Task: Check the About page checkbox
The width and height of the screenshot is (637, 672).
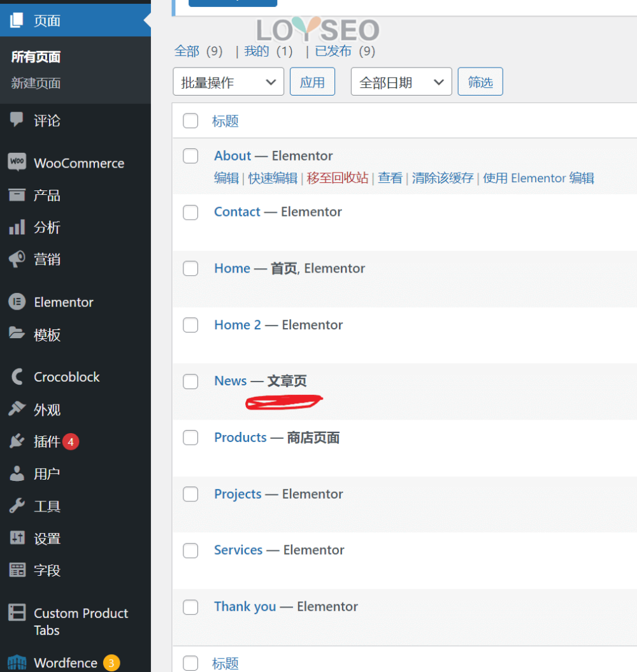Action: (190, 156)
